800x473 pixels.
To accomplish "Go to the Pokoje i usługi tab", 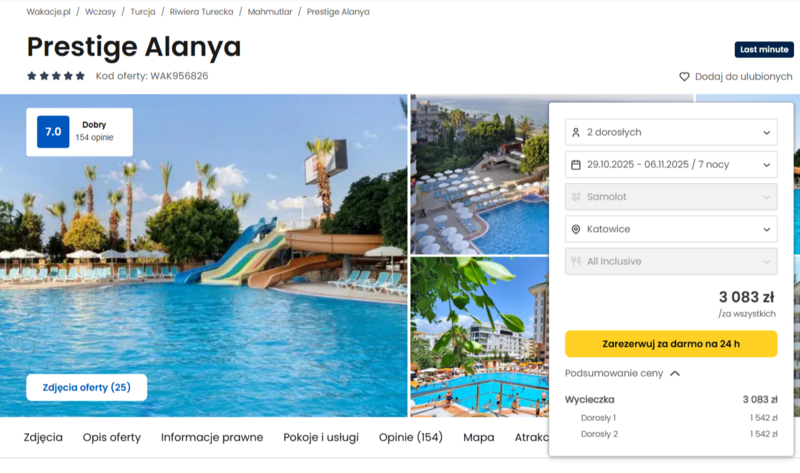I will (x=321, y=437).
